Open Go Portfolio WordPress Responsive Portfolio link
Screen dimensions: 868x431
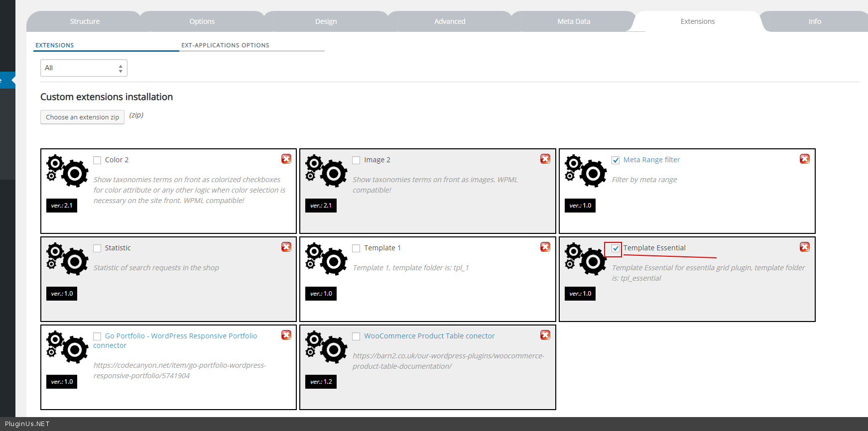coord(181,336)
